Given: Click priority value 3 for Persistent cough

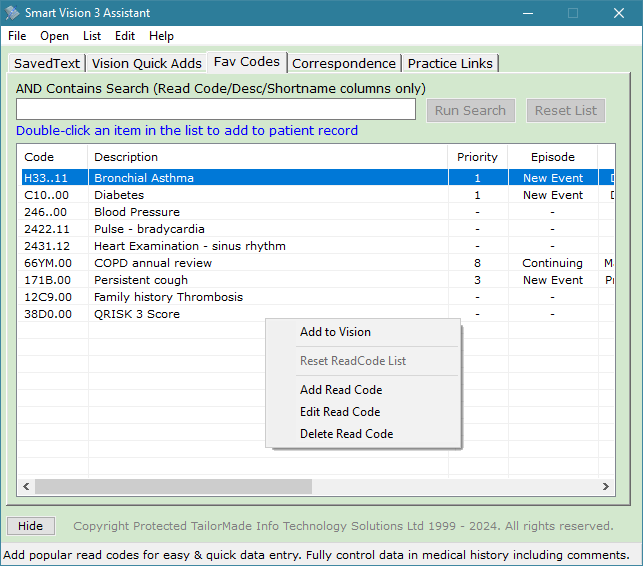Looking at the screenshot, I should [477, 280].
